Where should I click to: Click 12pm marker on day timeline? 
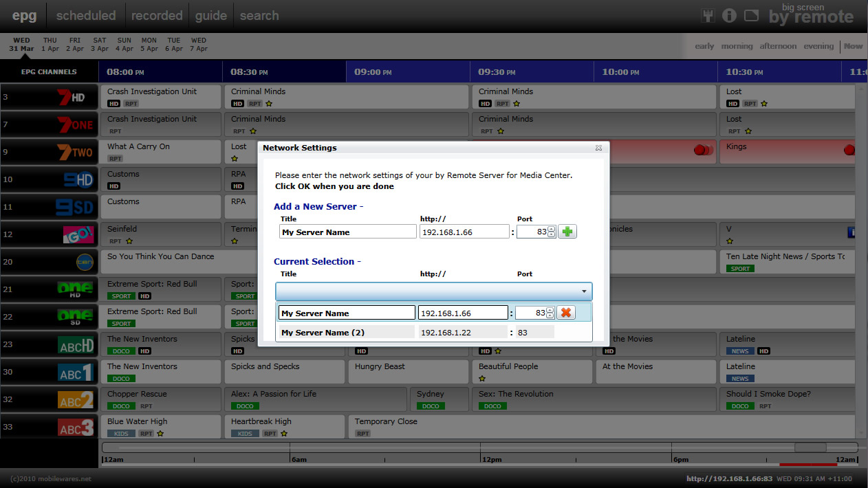click(490, 459)
